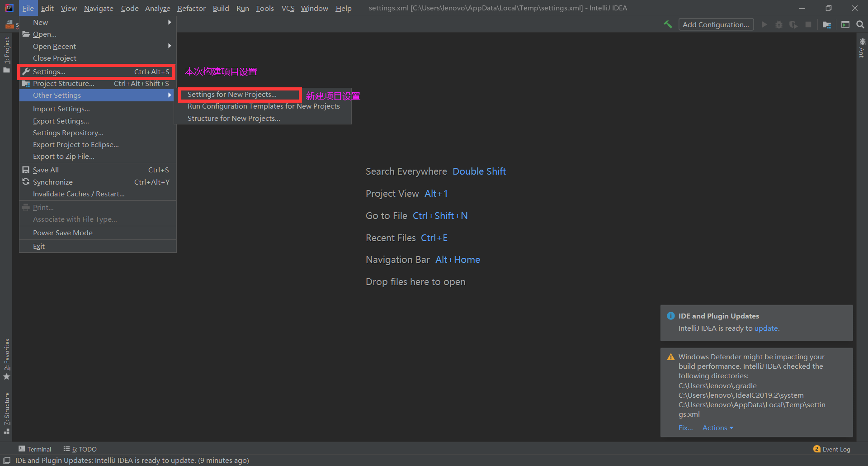Expand the Open Recent submenu
The image size is (868, 466).
98,46
